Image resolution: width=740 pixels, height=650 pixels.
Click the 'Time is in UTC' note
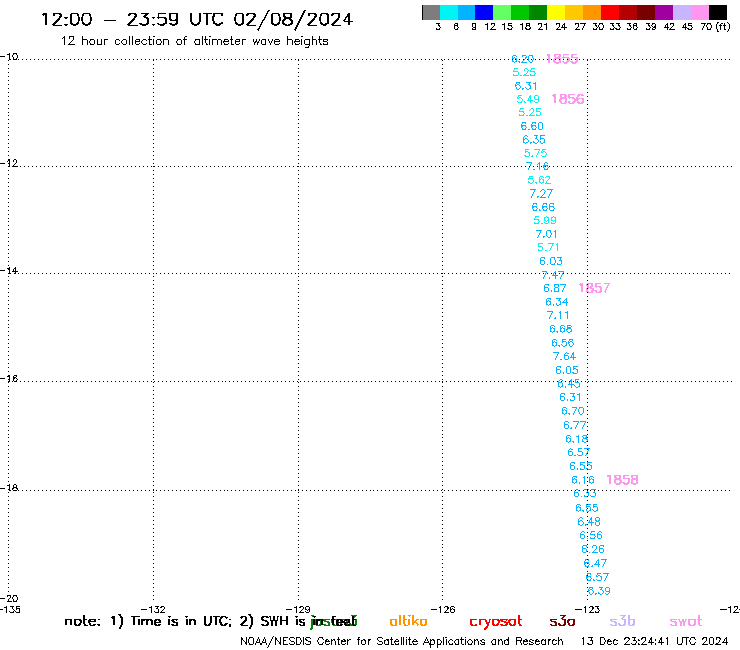(x=181, y=621)
